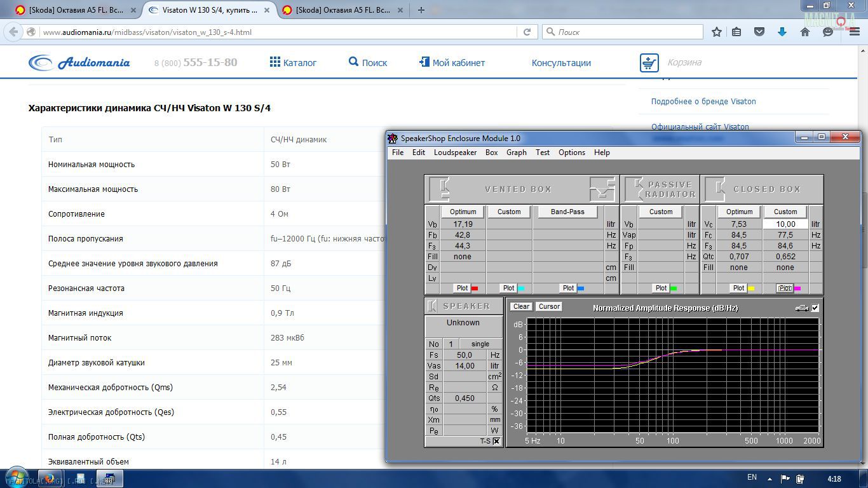Open Подробнее о бренде Visaton link

click(x=703, y=101)
